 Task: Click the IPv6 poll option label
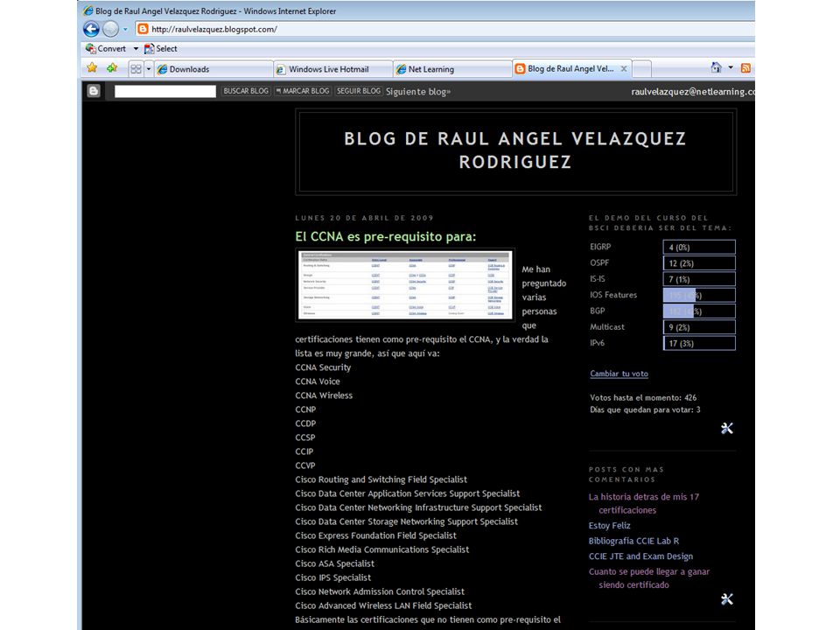(598, 343)
